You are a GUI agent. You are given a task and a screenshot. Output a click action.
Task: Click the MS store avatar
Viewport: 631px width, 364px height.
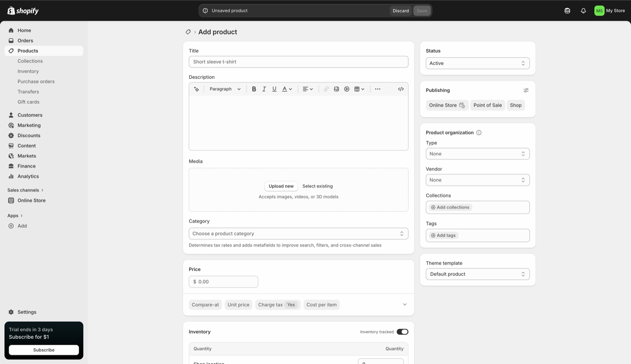click(599, 11)
